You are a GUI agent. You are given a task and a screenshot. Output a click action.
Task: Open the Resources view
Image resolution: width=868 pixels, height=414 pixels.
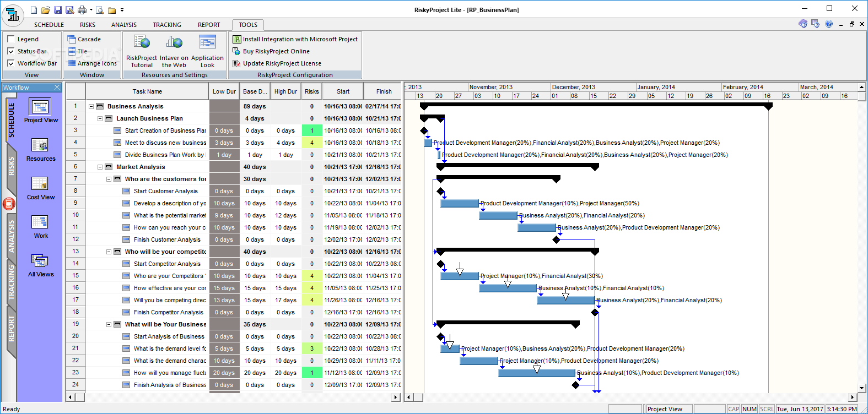(x=40, y=150)
